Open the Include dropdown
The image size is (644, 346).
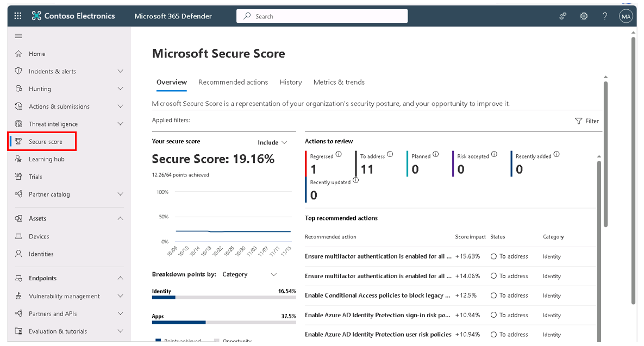tap(272, 142)
